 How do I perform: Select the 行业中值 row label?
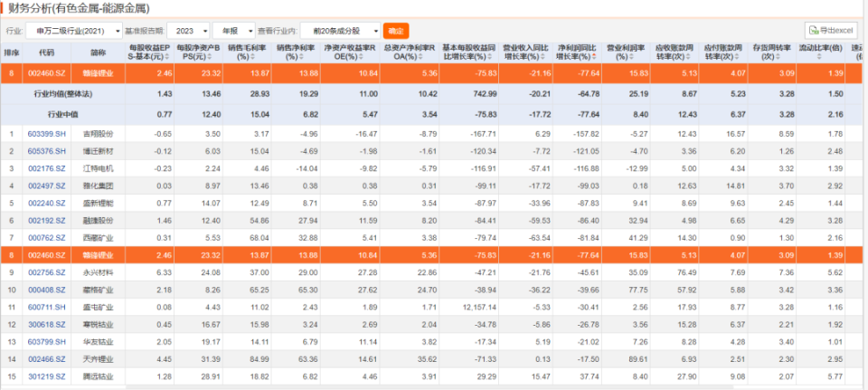pos(62,115)
